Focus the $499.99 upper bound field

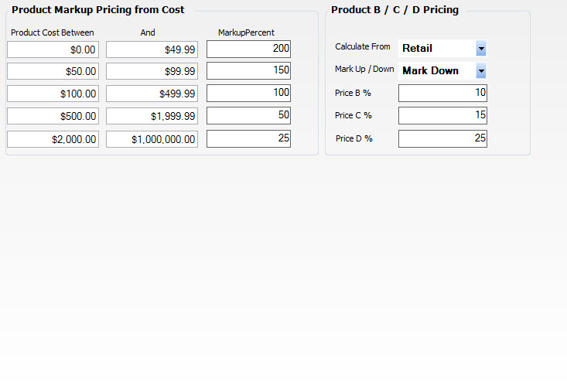[x=152, y=94]
